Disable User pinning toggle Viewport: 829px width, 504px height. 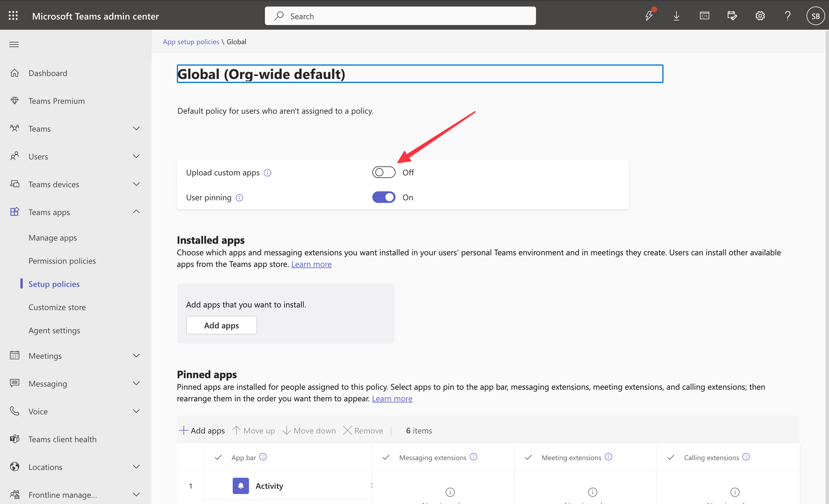click(x=383, y=197)
